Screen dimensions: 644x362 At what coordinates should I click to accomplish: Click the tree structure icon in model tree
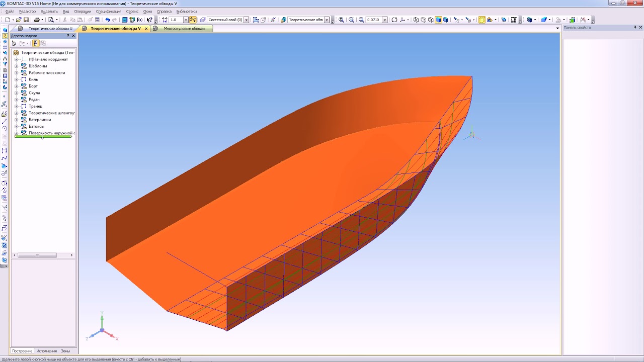point(22,43)
